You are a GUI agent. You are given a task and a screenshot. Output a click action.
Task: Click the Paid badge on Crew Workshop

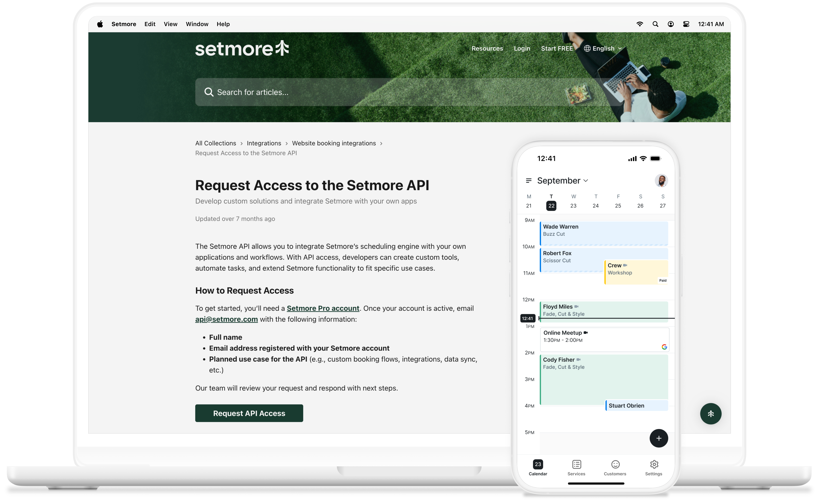click(x=663, y=280)
